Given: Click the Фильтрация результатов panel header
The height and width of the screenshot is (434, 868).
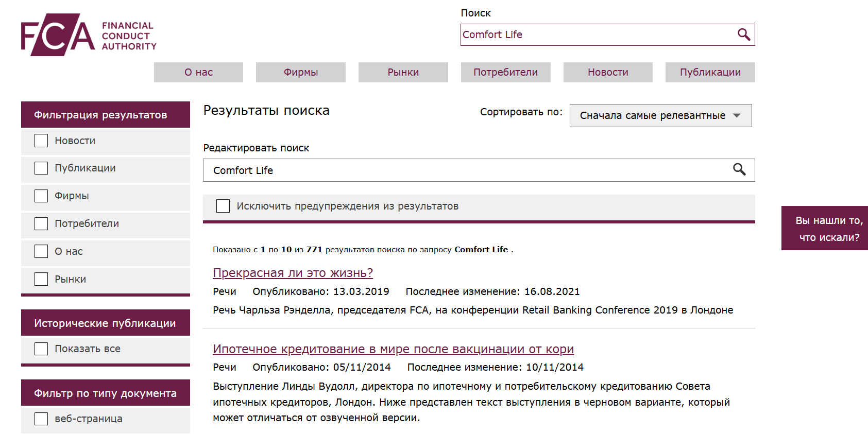Looking at the screenshot, I should (x=106, y=114).
